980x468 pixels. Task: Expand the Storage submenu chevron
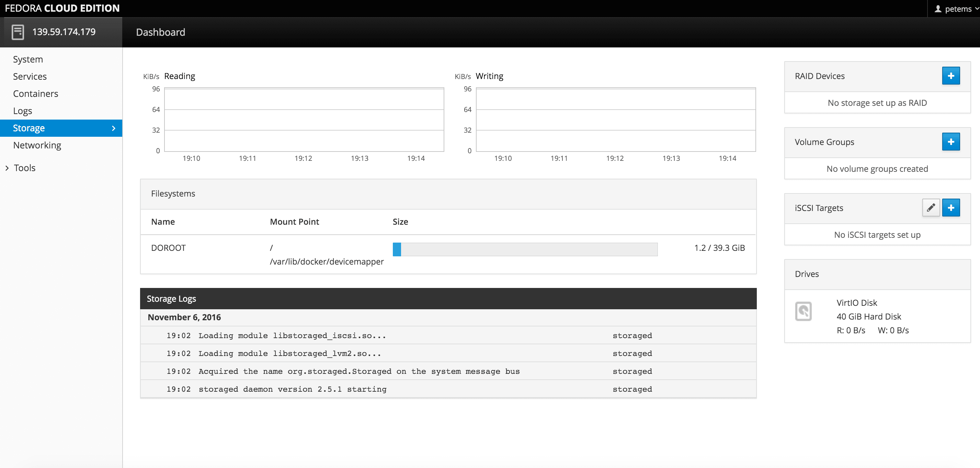click(113, 128)
